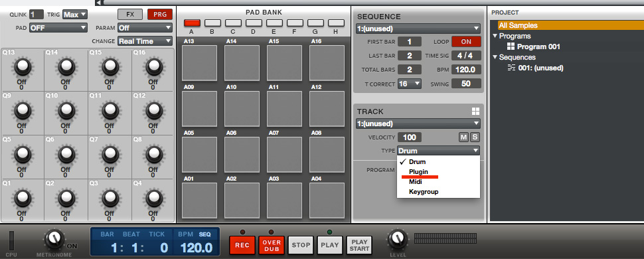Click the FIRST BAR value field
This screenshot has height=259, width=644.
(x=409, y=42)
